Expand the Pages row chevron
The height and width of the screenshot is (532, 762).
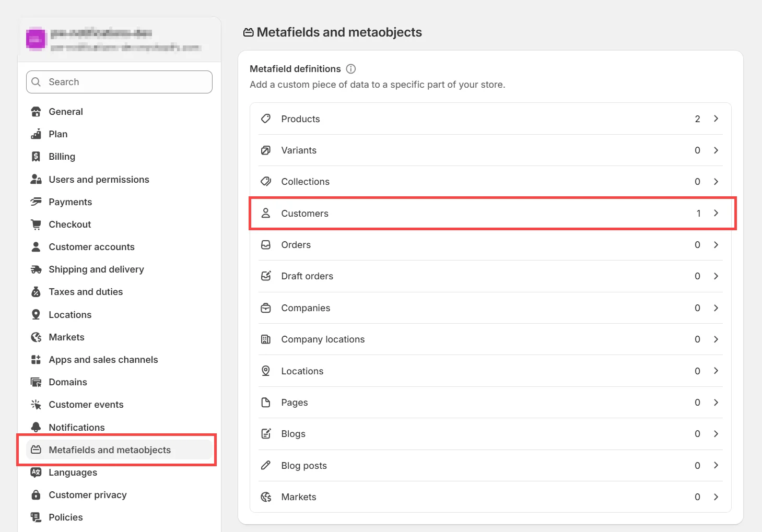click(716, 403)
